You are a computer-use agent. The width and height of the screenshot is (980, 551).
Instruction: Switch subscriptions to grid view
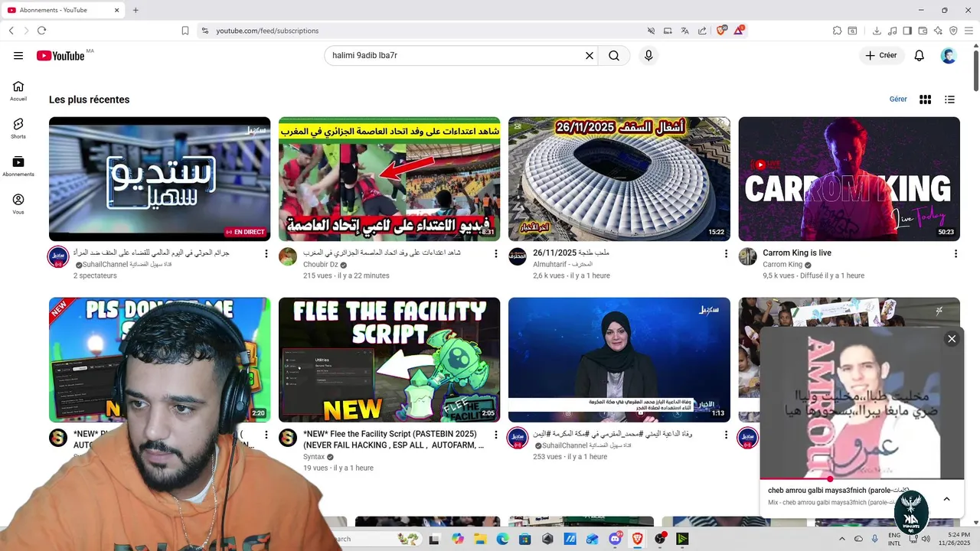[x=925, y=99]
